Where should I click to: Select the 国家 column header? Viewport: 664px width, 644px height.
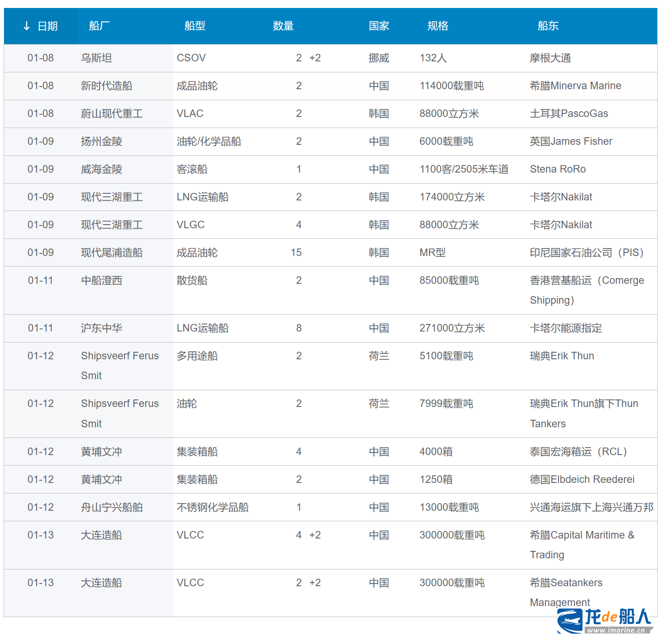click(379, 26)
